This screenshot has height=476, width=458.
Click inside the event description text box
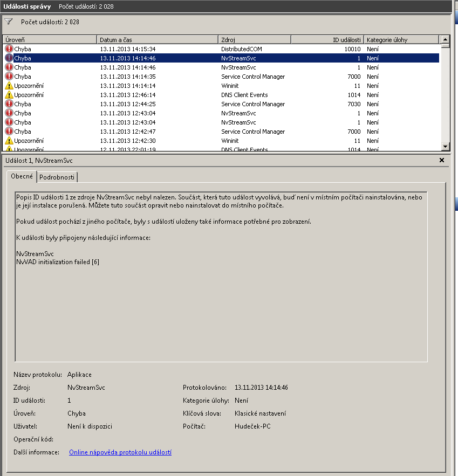[x=221, y=277]
